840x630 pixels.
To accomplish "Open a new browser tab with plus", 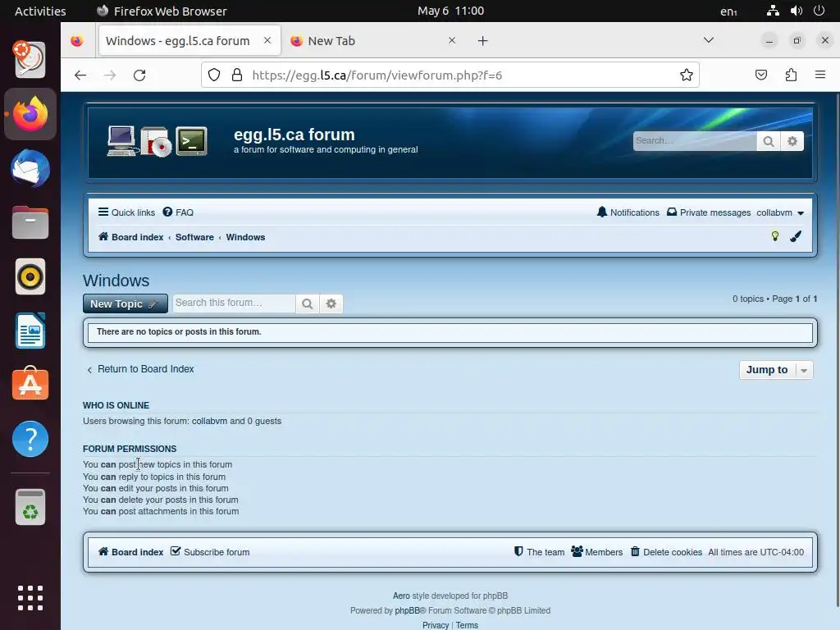I will pos(482,41).
